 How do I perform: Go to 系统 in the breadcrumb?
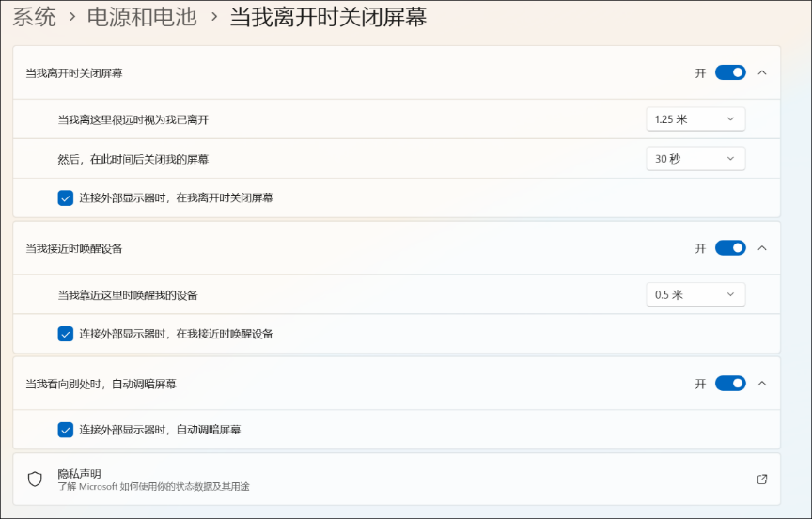[34, 17]
